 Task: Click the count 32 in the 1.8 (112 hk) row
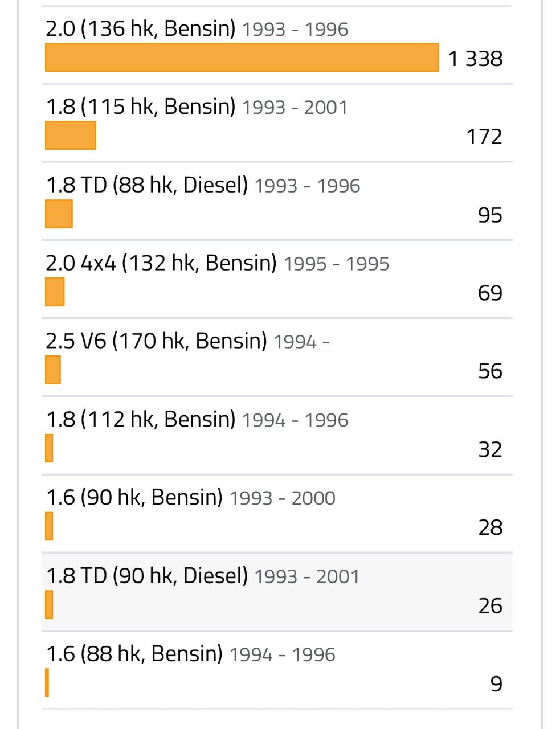tap(490, 449)
